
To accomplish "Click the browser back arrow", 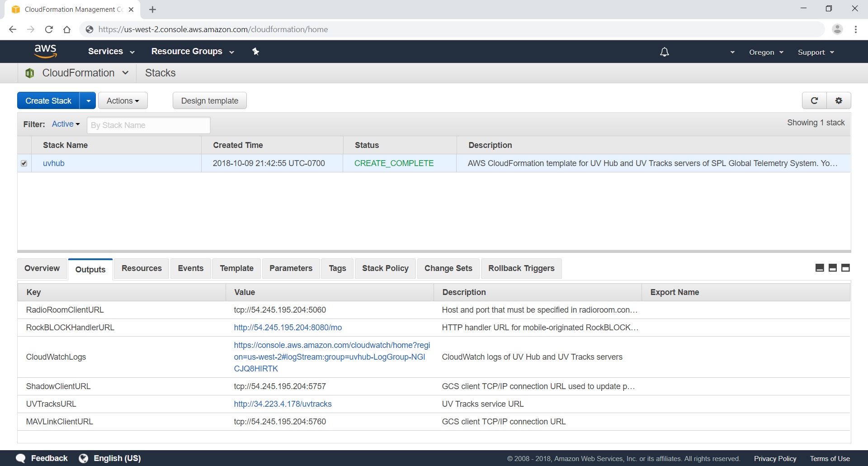I will pyautogui.click(x=13, y=29).
